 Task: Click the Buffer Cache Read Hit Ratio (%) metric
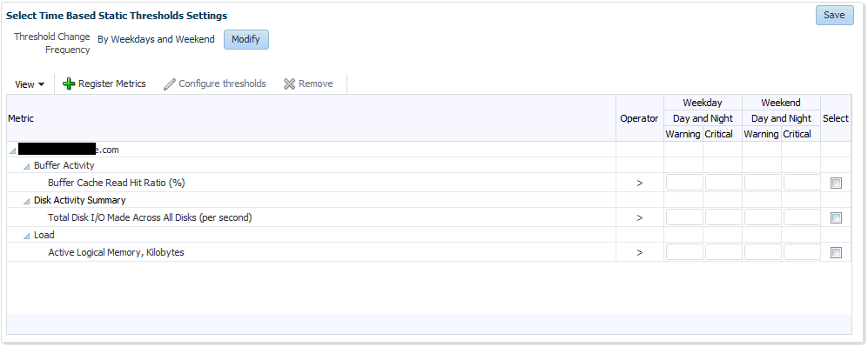coord(117,183)
